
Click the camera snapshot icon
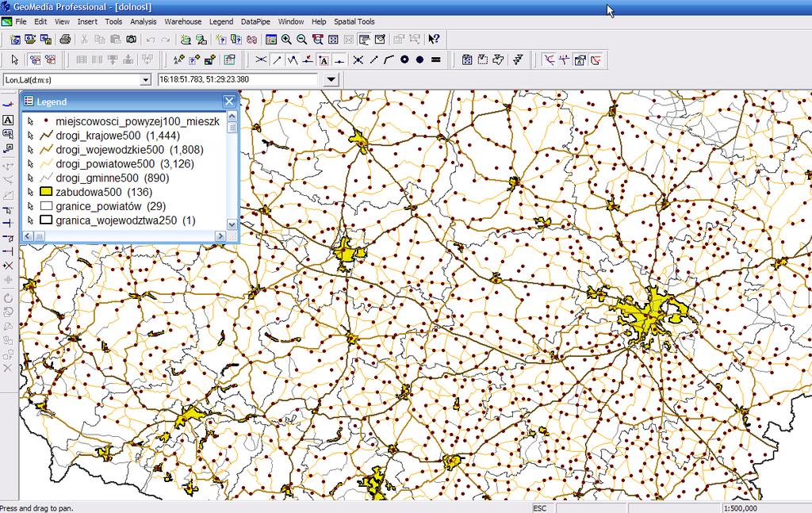[132, 40]
